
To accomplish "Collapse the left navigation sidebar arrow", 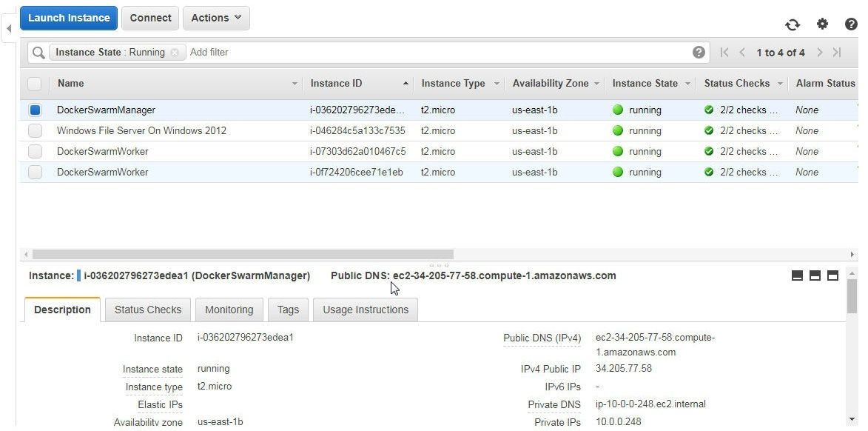I will click(9, 27).
